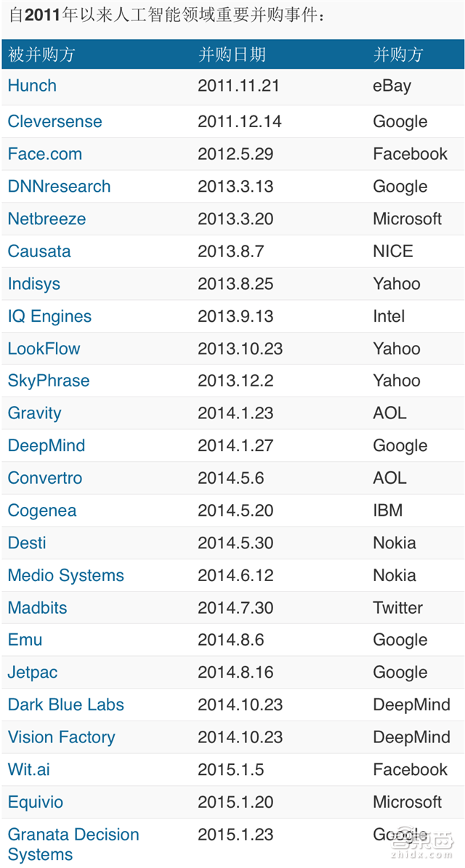
Task: Click the 2014.1.27 date cell
Action: tap(235, 446)
